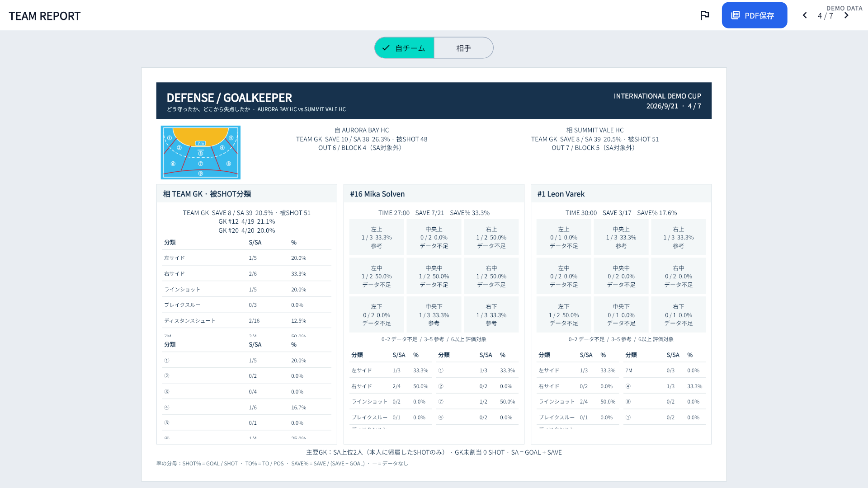The height and width of the screenshot is (488, 868).
Task: Click ディスタンスシュート row in 被SHOT table
Action: pos(247,320)
